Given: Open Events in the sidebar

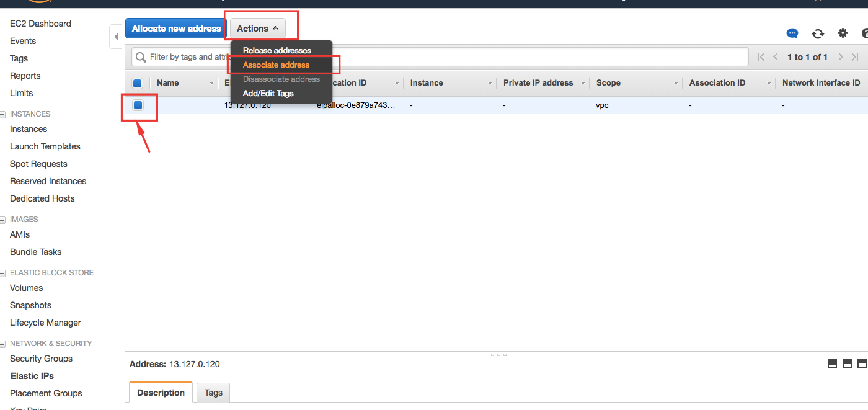Looking at the screenshot, I should point(23,41).
